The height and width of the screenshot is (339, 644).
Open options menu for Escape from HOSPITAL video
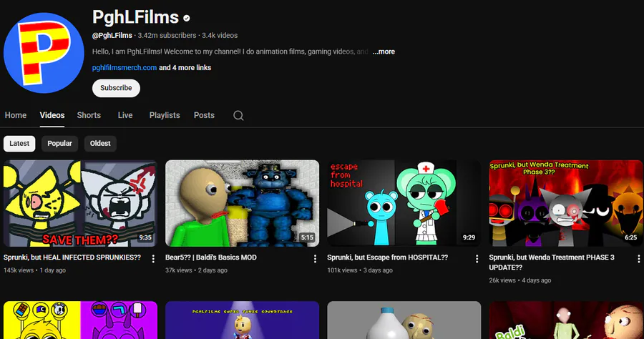[x=477, y=259]
